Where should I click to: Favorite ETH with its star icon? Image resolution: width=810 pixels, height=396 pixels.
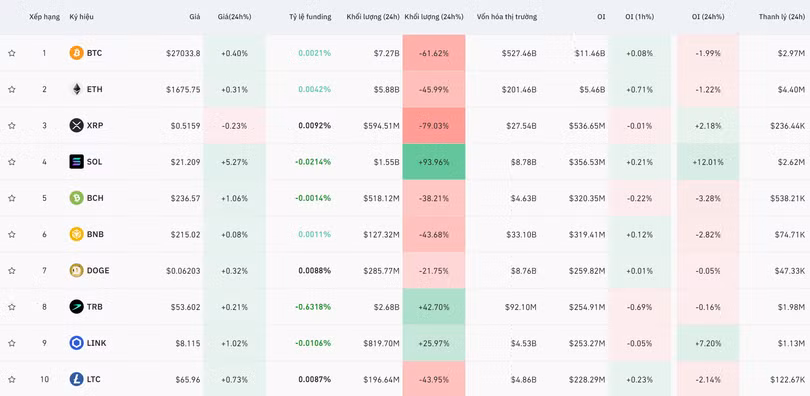click(x=11, y=89)
